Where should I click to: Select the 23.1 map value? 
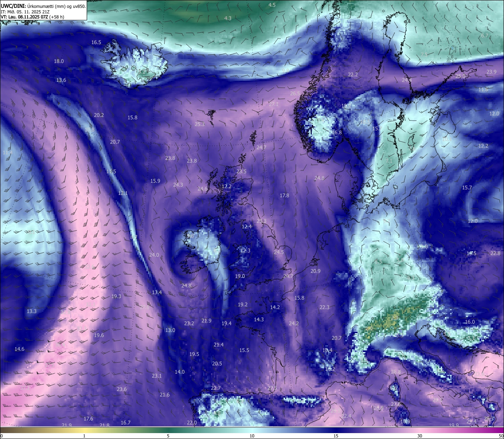pyautogui.click(x=157, y=376)
